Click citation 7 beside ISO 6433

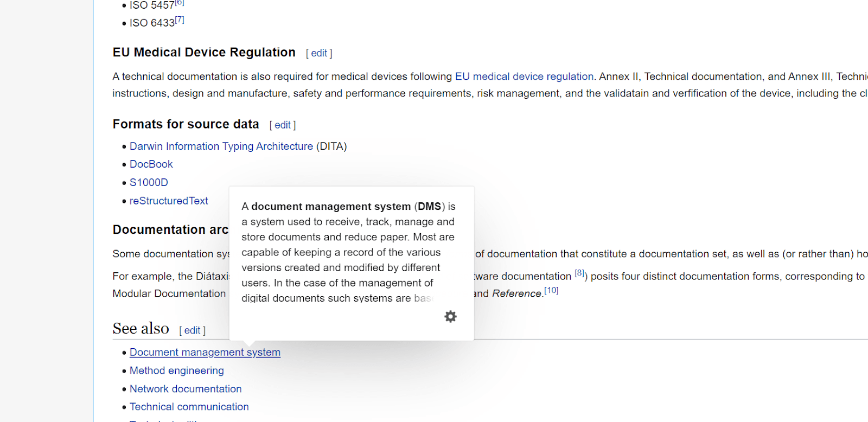coord(180,20)
